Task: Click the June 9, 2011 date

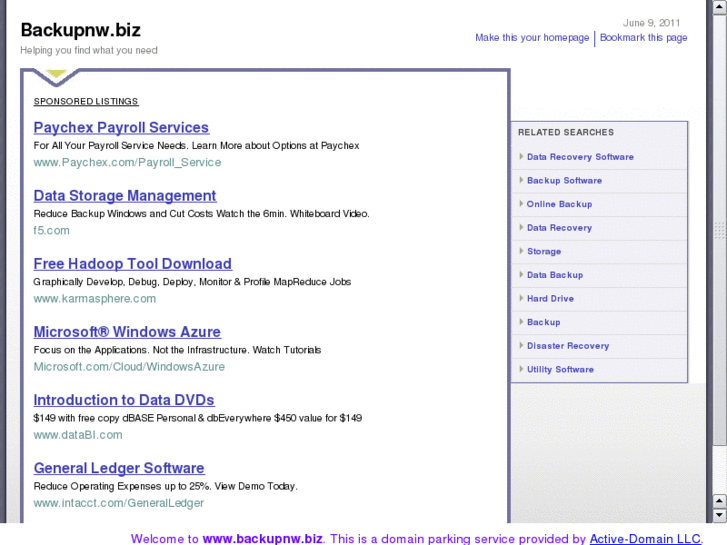Action: 651,23
